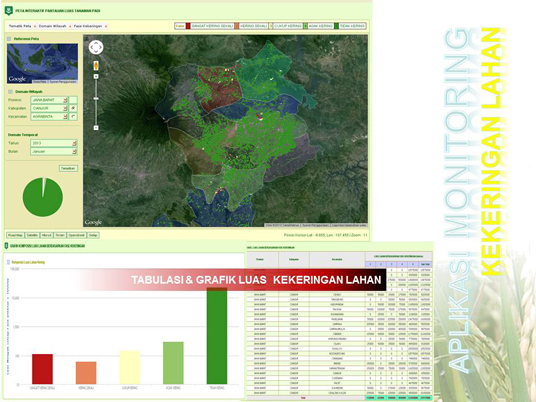The width and height of the screenshot is (536, 402).
Task: Click the map pan navigation control
Action: 96,47
